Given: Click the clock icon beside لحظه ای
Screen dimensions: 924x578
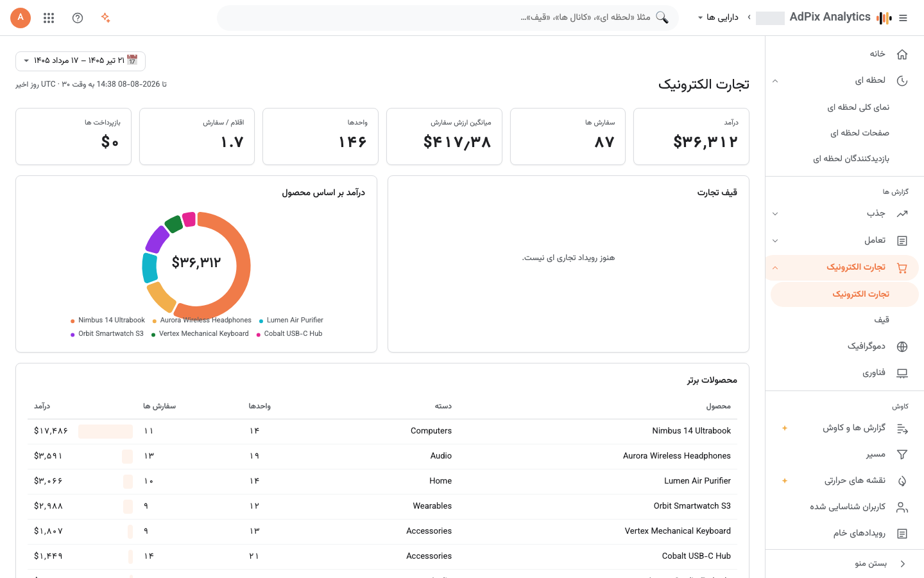Looking at the screenshot, I should 902,81.
